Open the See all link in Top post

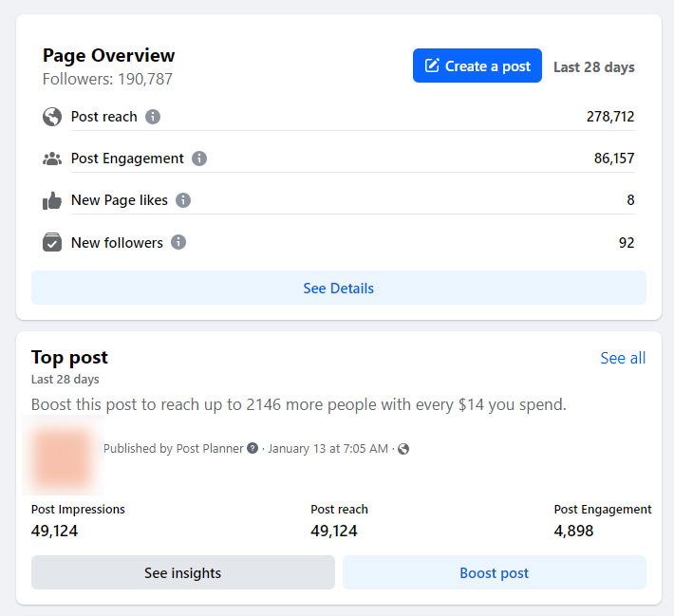[x=623, y=358]
